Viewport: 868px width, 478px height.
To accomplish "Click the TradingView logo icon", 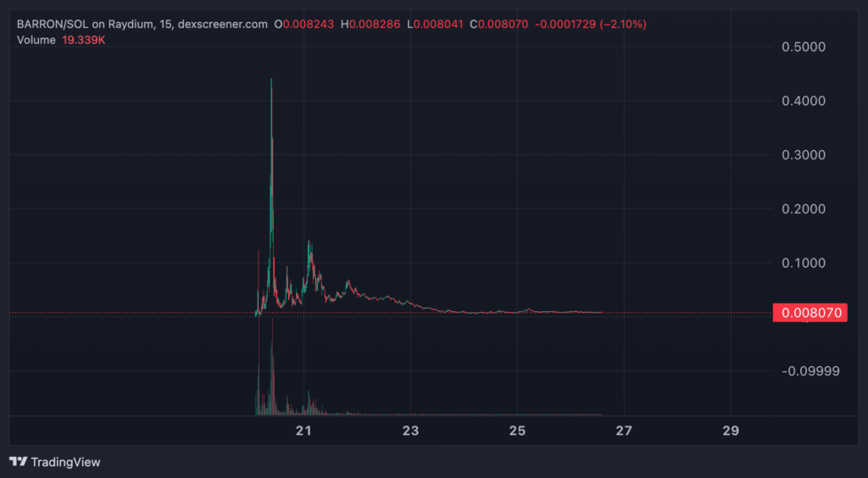I will point(19,462).
